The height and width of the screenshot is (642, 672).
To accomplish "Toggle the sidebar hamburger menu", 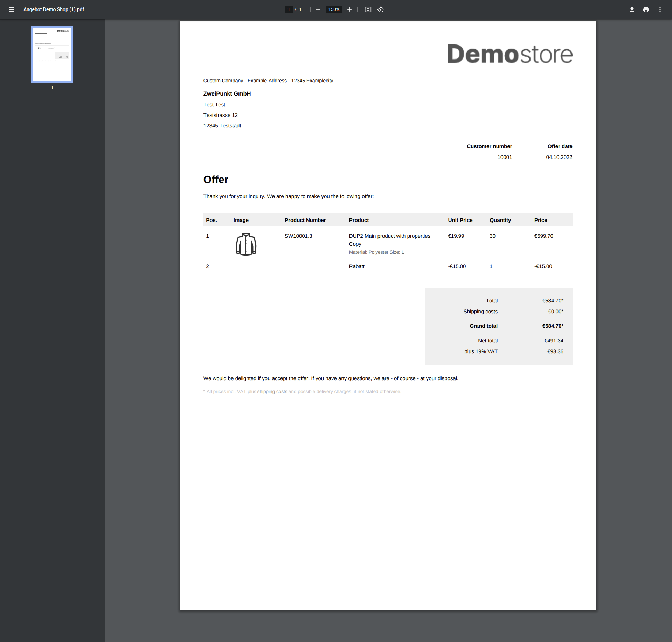I will tap(12, 9).
